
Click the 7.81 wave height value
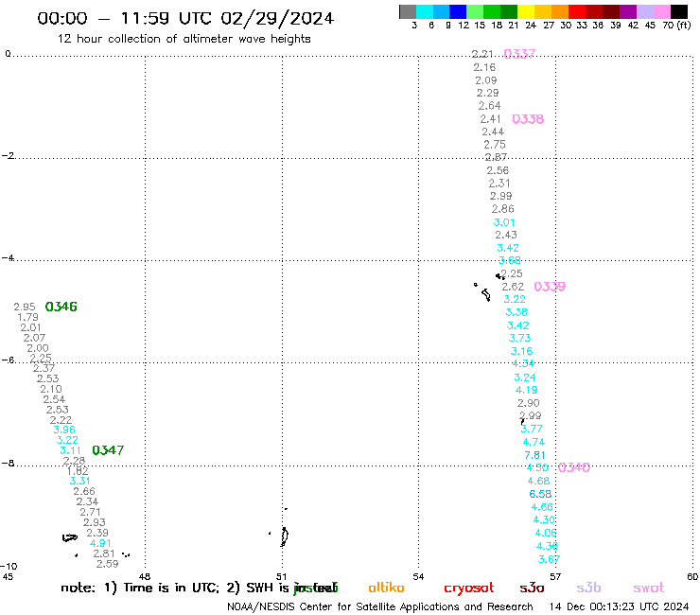[x=534, y=455]
